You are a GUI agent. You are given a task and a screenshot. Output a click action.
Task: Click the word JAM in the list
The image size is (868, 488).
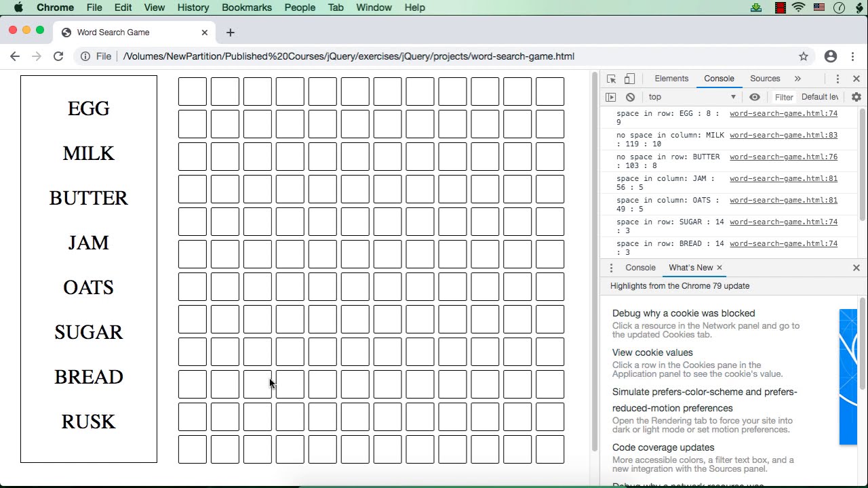[89, 243]
